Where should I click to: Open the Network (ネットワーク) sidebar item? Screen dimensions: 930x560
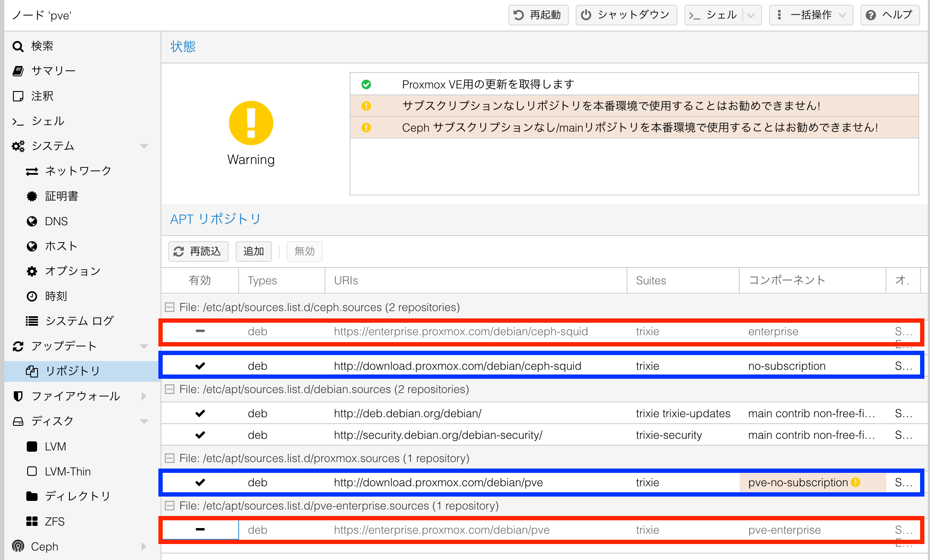pos(82,171)
